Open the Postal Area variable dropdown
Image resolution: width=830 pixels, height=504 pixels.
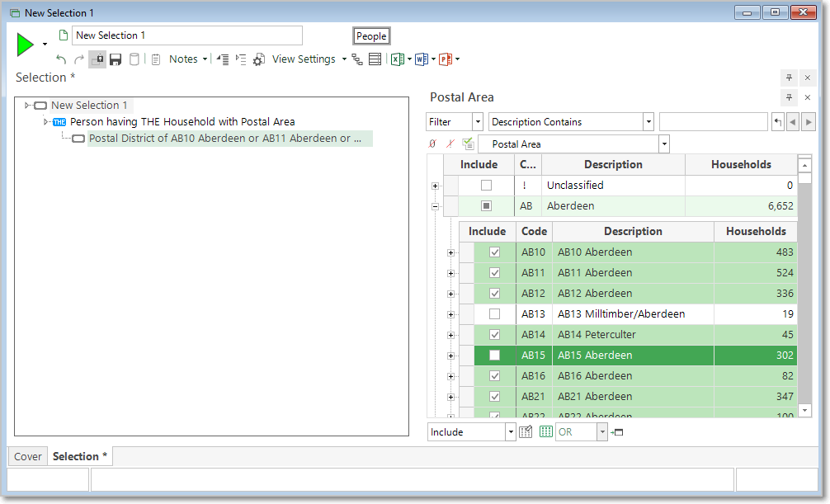[x=664, y=144]
